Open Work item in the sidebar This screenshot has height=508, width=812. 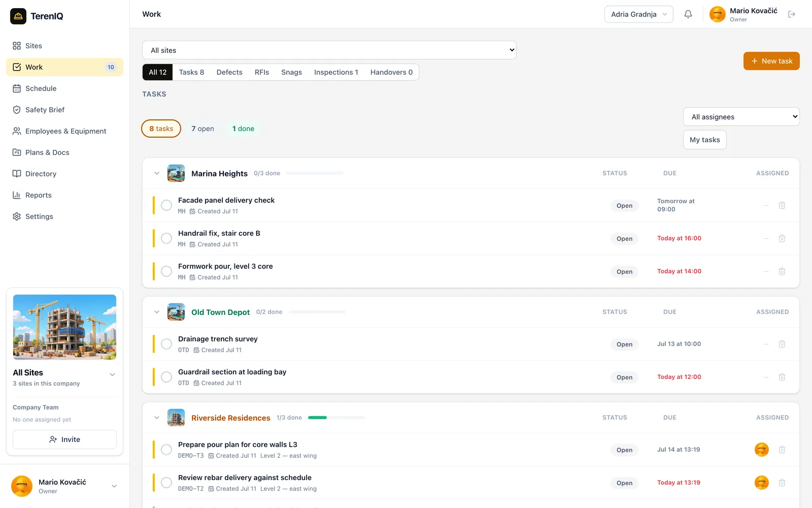(x=64, y=67)
